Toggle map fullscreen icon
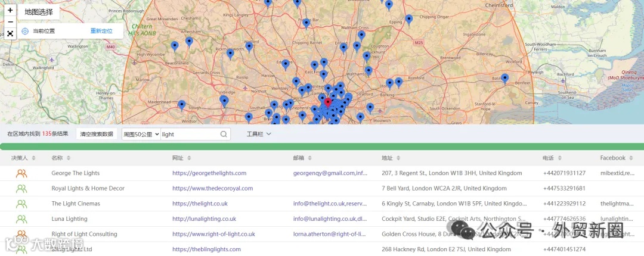 (x=10, y=33)
